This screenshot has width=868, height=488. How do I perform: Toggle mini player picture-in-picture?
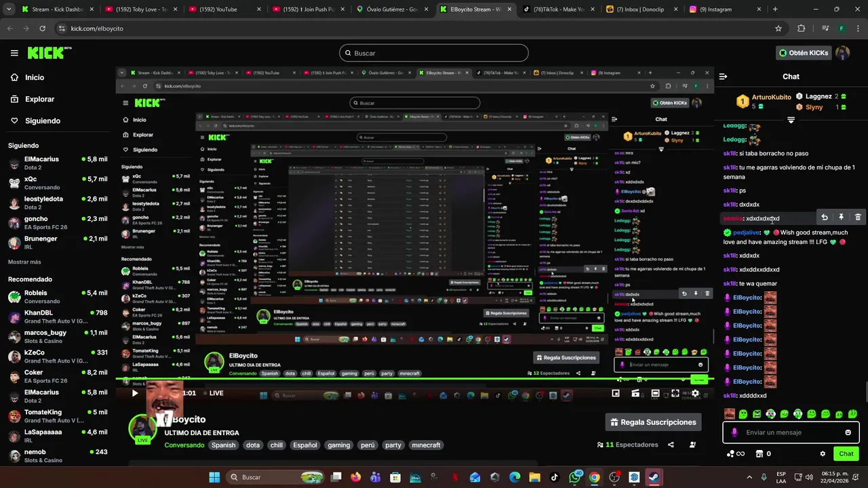pyautogui.click(x=616, y=393)
